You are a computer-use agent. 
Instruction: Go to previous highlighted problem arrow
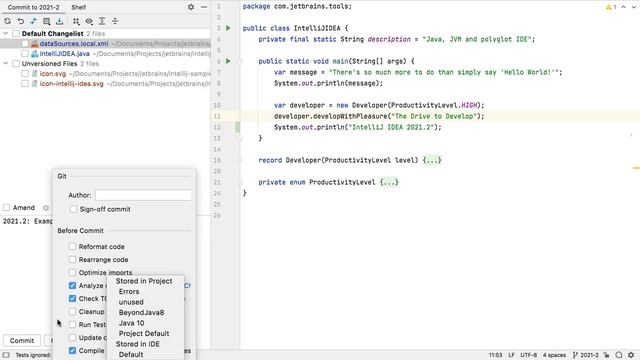624,7
